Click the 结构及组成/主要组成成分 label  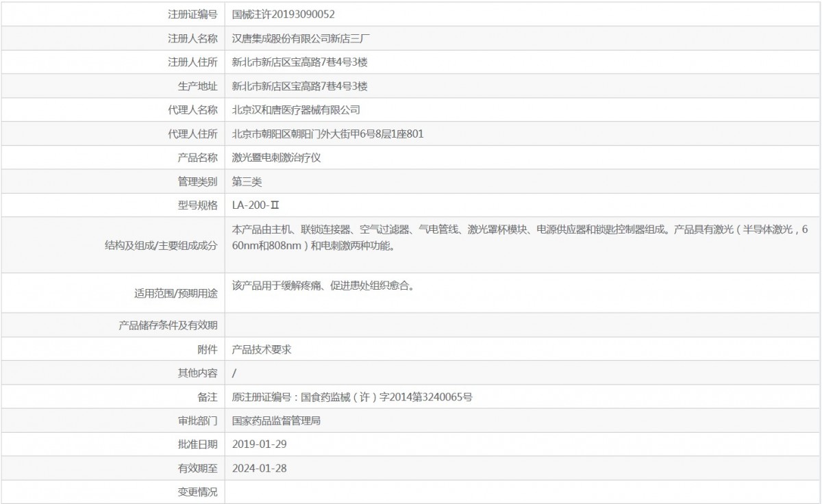coord(162,244)
